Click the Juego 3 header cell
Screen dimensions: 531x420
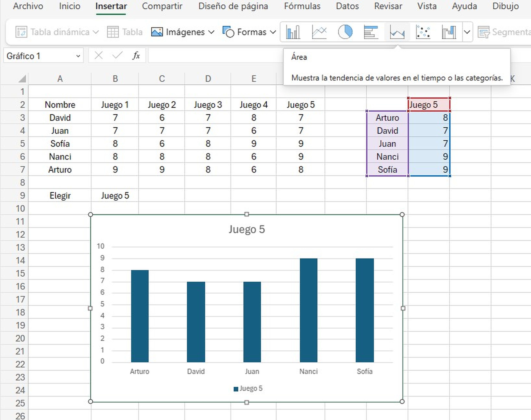pyautogui.click(x=208, y=105)
